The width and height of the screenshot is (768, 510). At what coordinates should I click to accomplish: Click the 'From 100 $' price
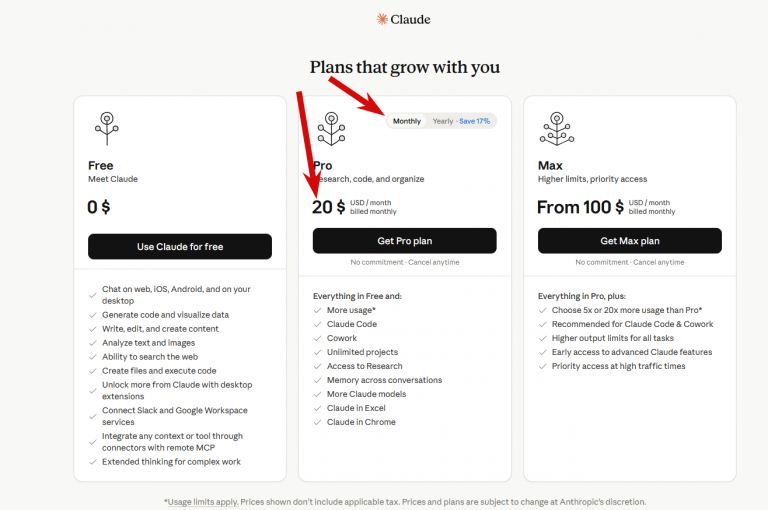[x=580, y=207]
